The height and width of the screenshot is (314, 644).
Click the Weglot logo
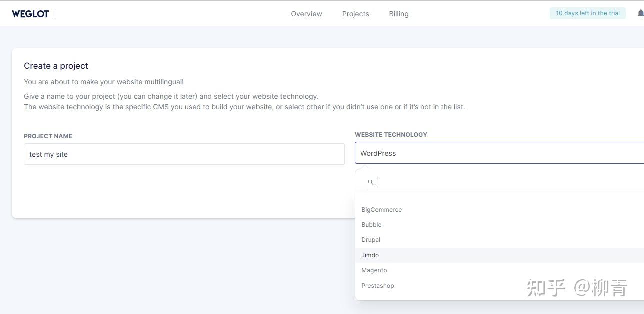pos(30,14)
